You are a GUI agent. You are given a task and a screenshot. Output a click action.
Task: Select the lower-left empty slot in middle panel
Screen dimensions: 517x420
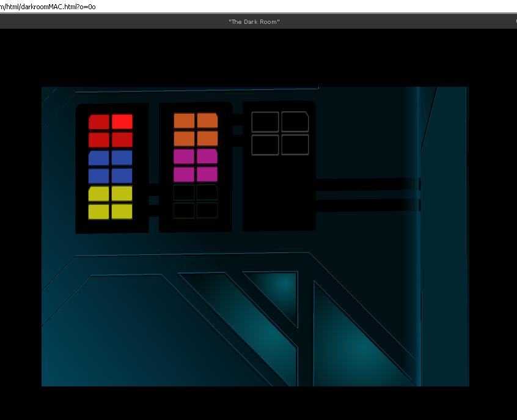[x=184, y=210]
